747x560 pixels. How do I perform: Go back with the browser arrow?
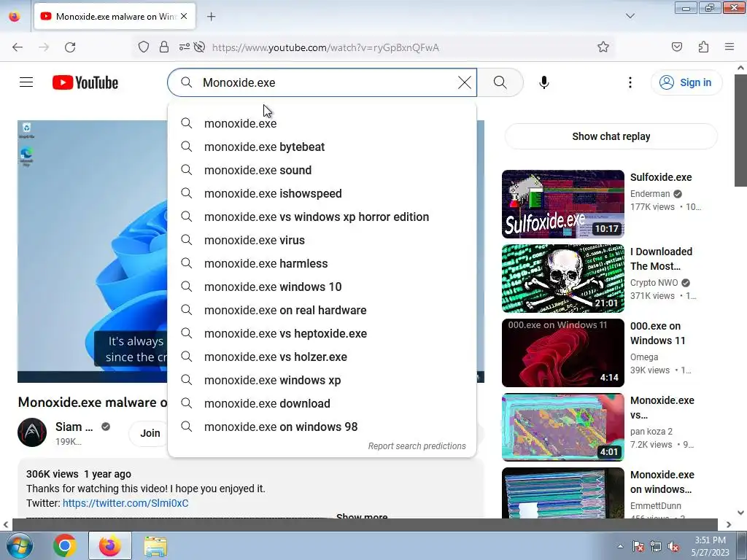click(18, 47)
